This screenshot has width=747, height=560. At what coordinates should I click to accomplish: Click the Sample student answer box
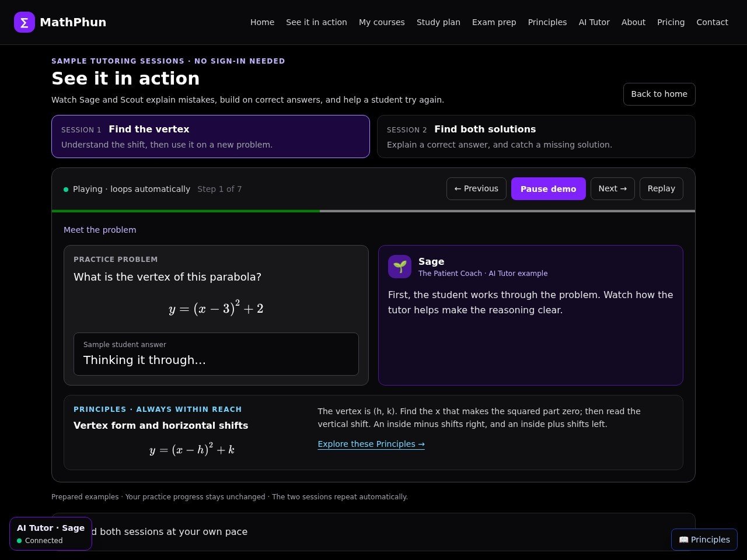click(216, 354)
